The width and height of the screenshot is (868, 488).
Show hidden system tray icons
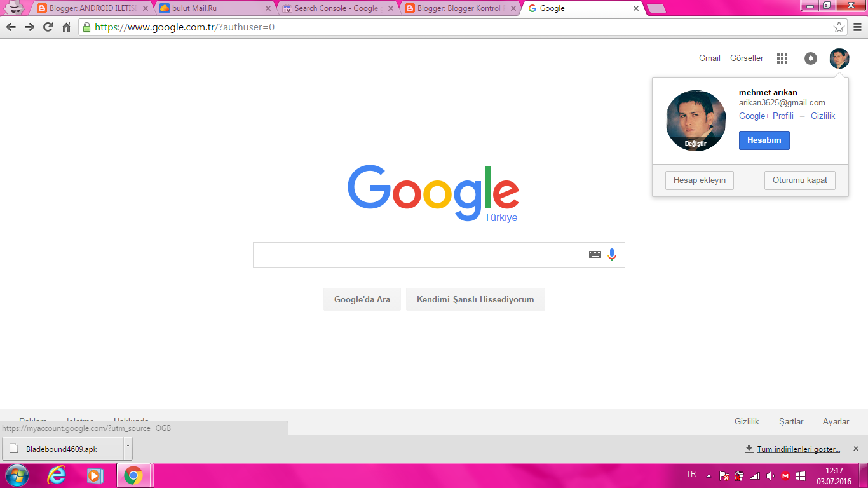point(709,476)
